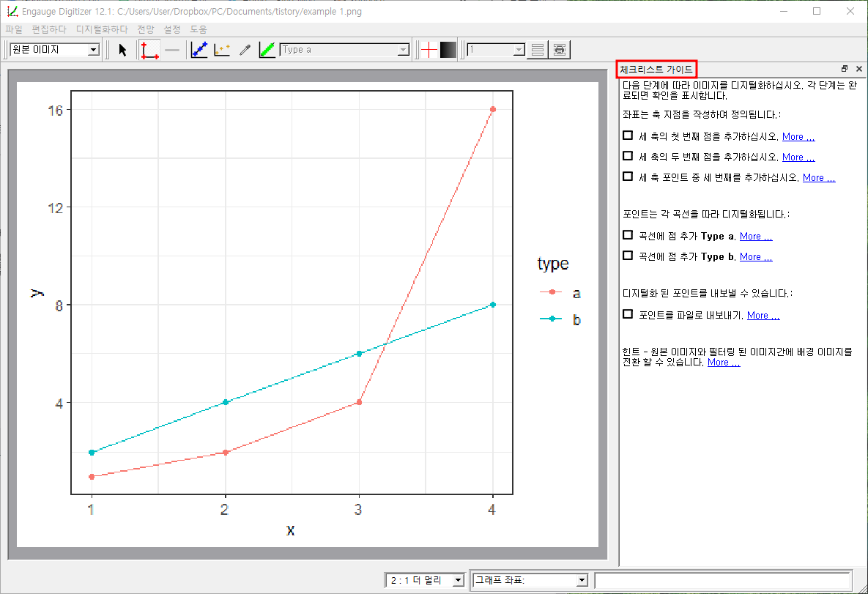The image size is (868, 594).
Task: Click the x-axis tick label 4
Action: pyautogui.click(x=492, y=509)
